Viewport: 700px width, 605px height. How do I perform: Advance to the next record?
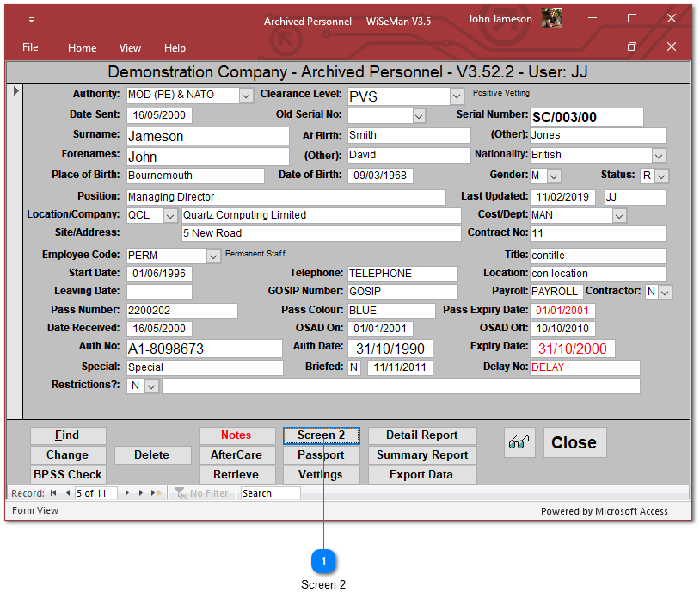128,493
